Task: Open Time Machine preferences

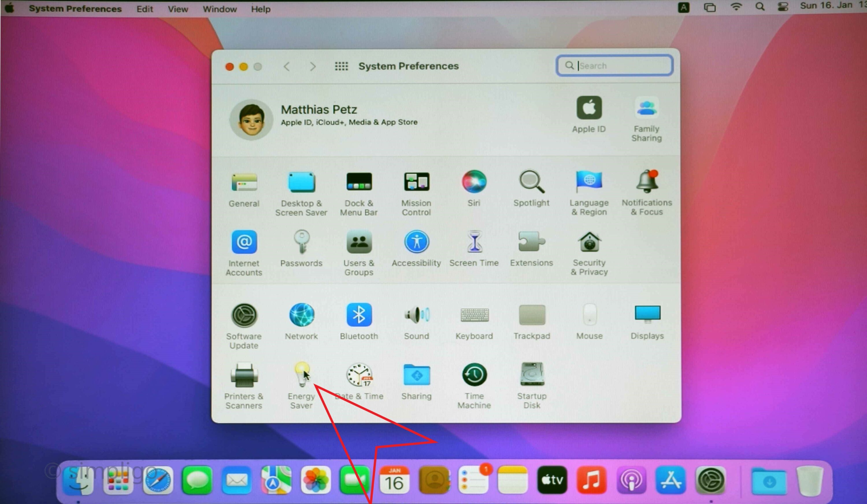Action: pos(474,374)
